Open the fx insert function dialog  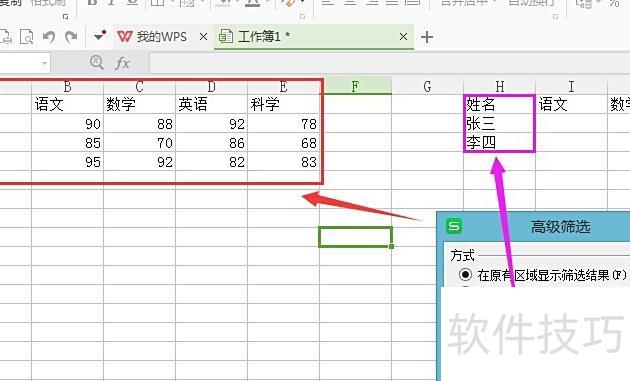click(122, 63)
